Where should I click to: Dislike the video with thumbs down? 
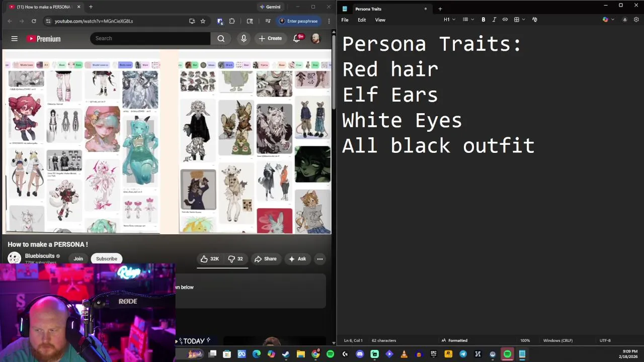pos(235,259)
